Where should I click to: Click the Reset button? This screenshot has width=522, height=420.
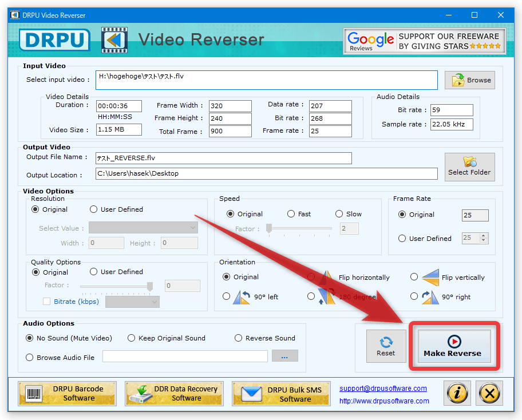(x=386, y=346)
